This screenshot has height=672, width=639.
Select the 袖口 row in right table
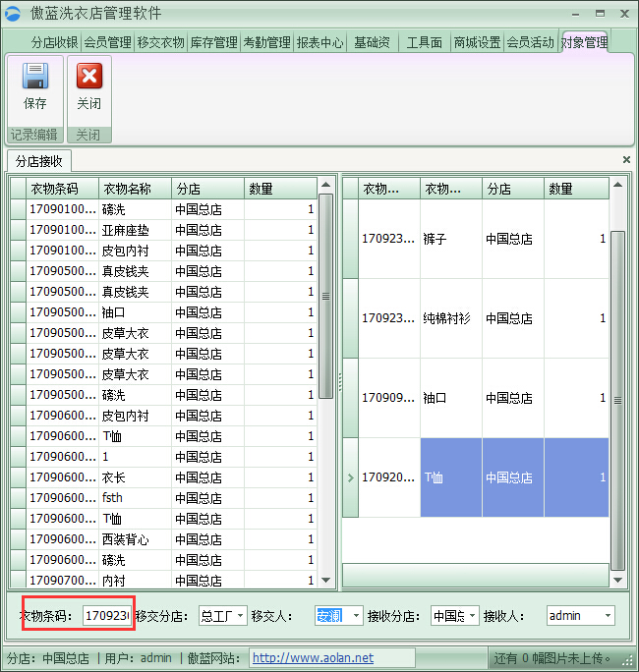476,398
